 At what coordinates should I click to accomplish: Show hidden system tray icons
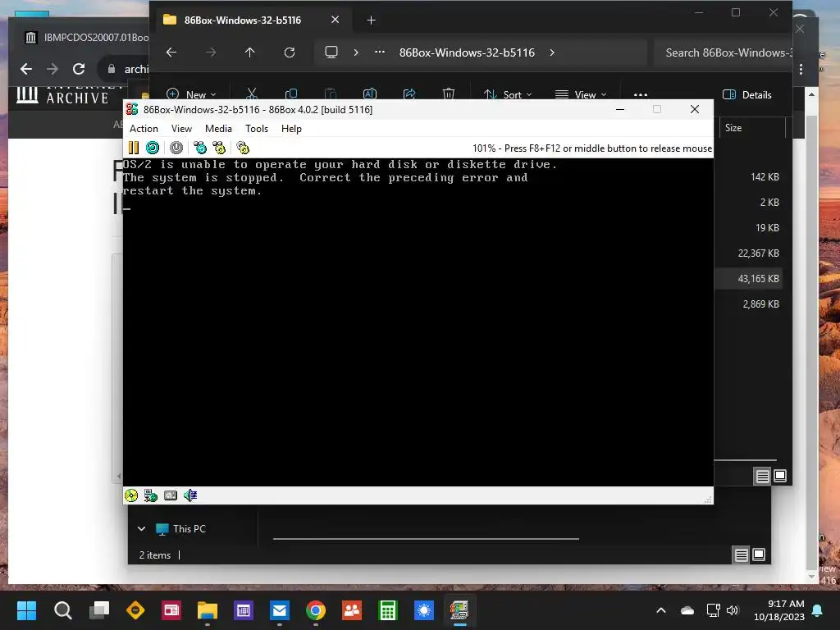click(661, 610)
